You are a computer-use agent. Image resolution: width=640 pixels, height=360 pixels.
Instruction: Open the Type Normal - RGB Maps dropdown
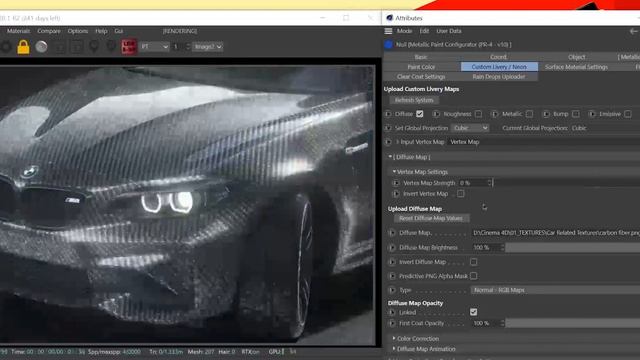pos(555,290)
